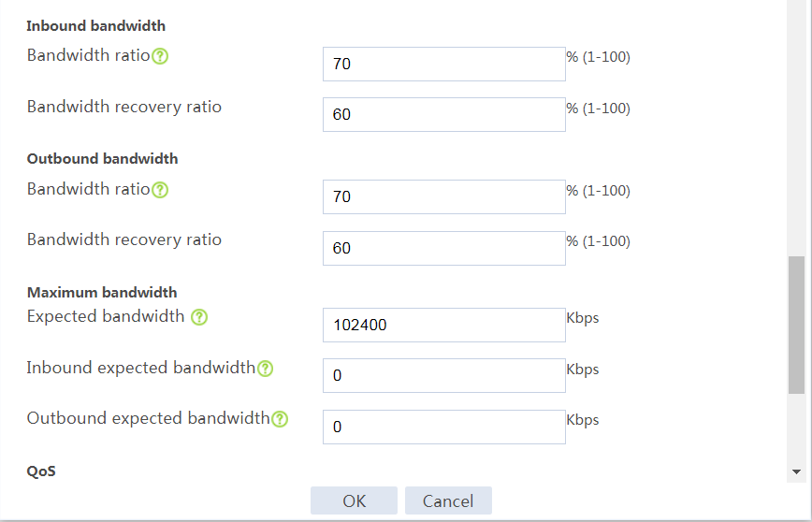812x522 pixels.
Task: Confirm settings with the OK button
Action: tap(354, 500)
